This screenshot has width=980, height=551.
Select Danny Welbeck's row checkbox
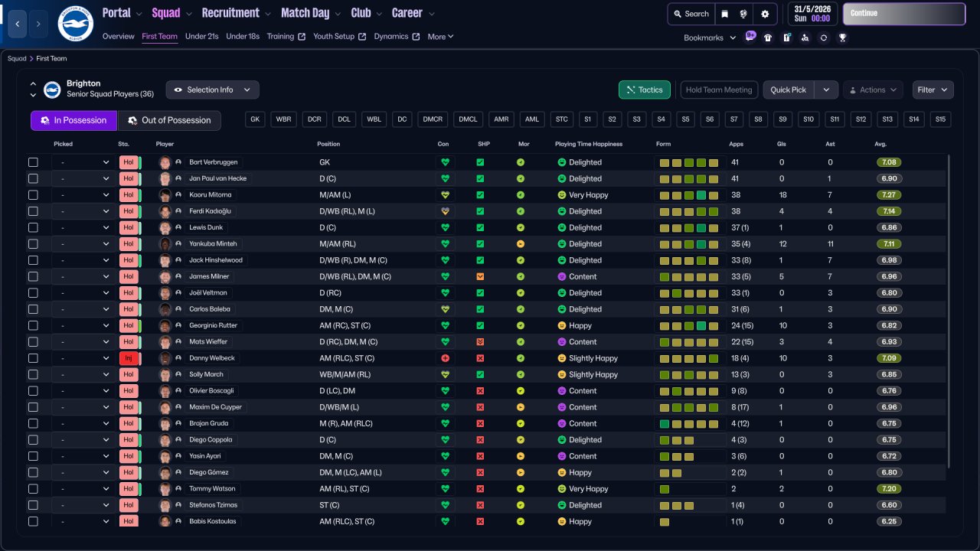(x=33, y=358)
